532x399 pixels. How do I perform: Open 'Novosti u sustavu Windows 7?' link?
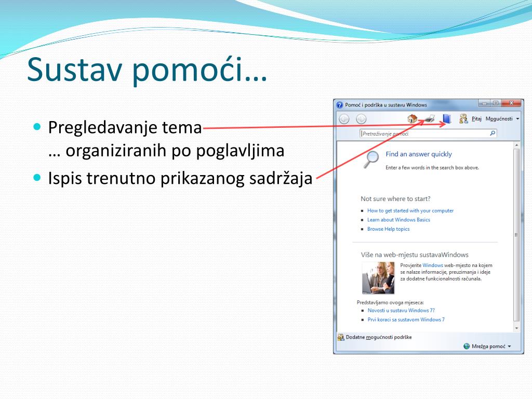click(401, 311)
